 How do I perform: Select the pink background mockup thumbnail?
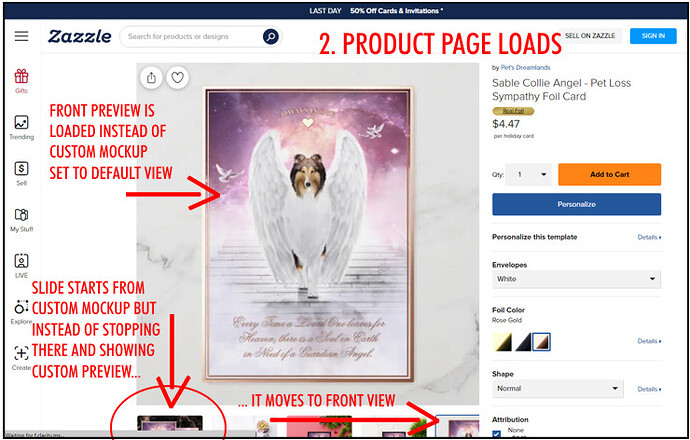pyautogui.click(x=319, y=425)
